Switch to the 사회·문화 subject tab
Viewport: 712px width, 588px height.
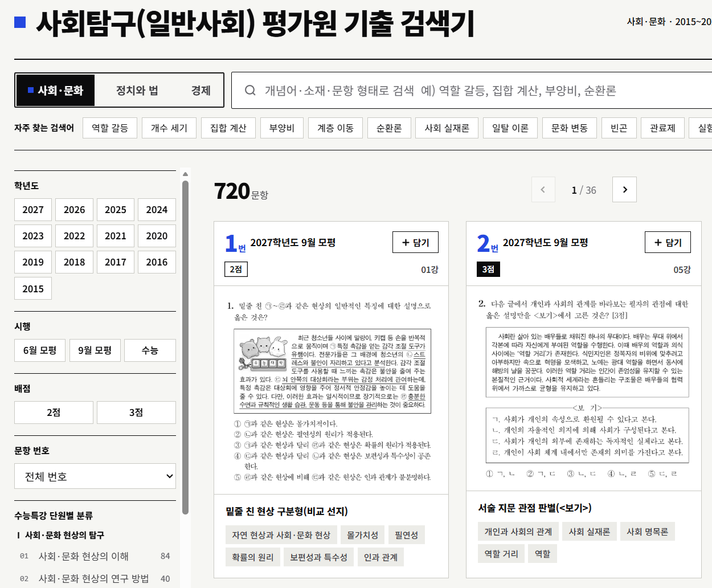coord(55,91)
